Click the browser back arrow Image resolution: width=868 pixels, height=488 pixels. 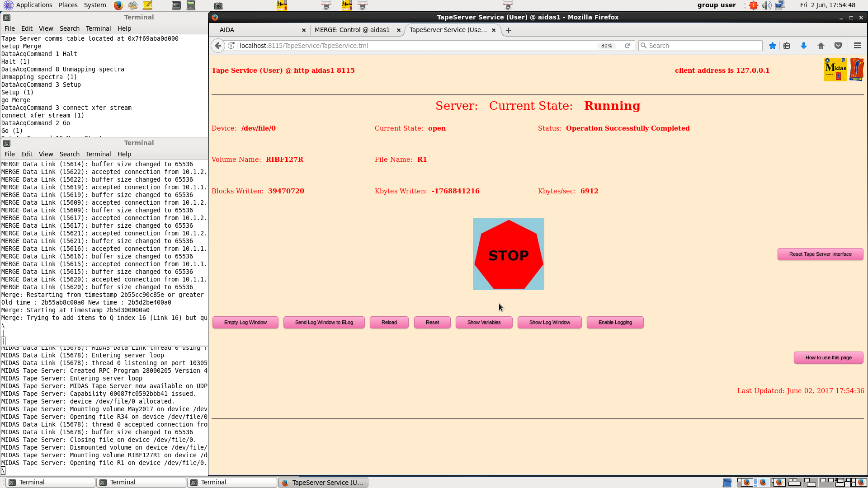(x=218, y=46)
